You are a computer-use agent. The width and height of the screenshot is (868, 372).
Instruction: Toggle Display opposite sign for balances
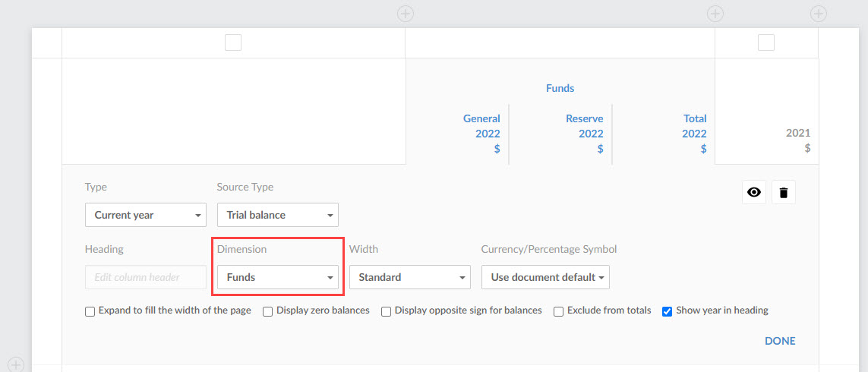(387, 311)
